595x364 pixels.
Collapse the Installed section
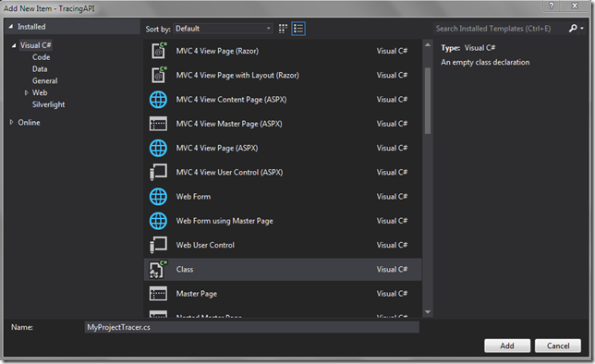11,27
